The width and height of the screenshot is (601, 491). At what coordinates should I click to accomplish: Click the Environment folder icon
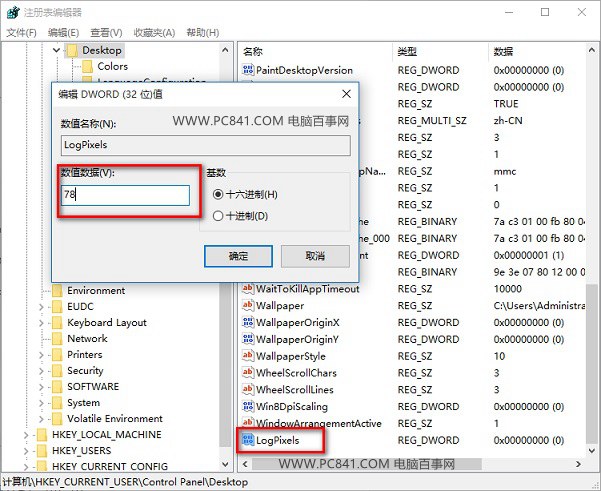tap(57, 291)
